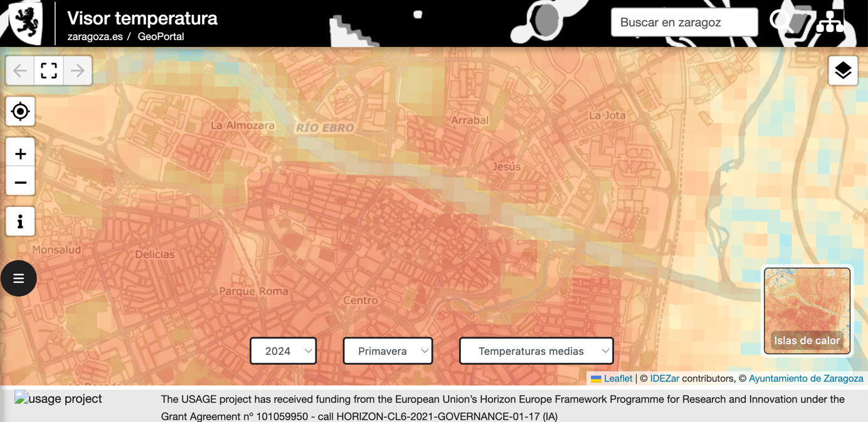Click the search magnifier icon
Viewport: 868px width, 422px height.
click(780, 22)
